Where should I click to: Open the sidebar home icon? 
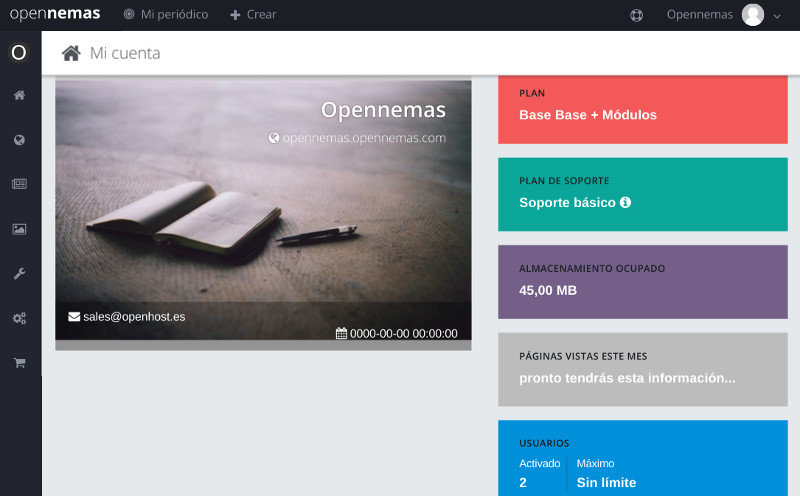[x=19, y=95]
